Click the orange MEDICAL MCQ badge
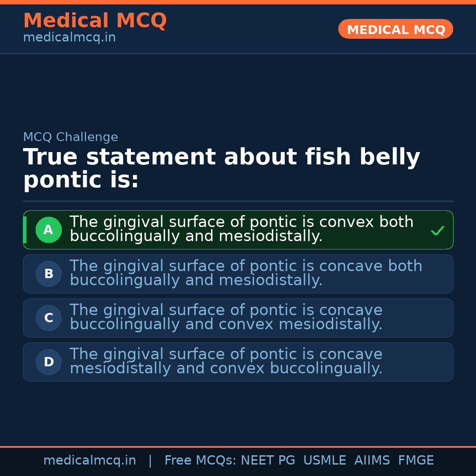 coord(395,30)
